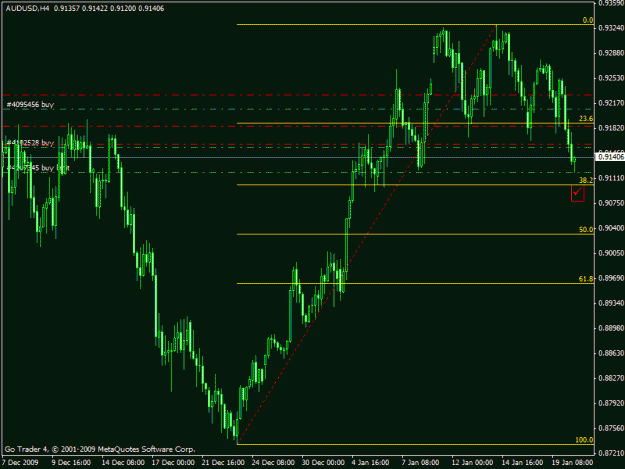The height and width of the screenshot is (469, 625).
Task: Click the Fibonacci 50.0 level label
Action: 586,230
